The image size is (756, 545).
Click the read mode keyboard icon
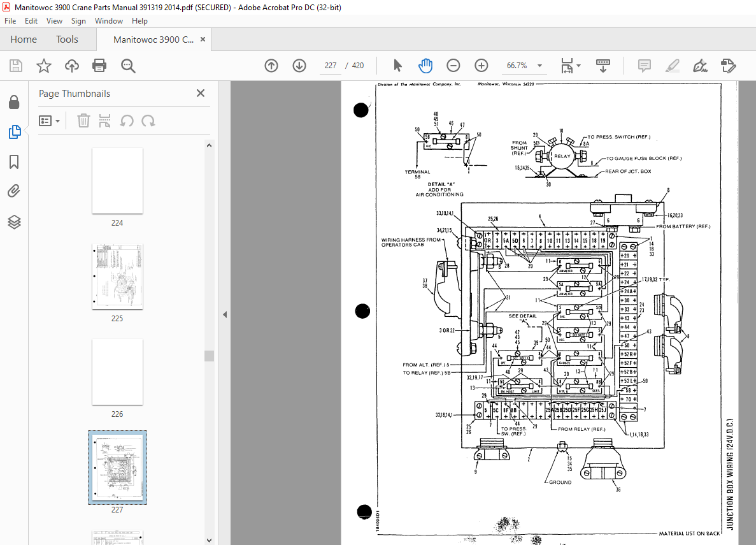[x=603, y=66]
